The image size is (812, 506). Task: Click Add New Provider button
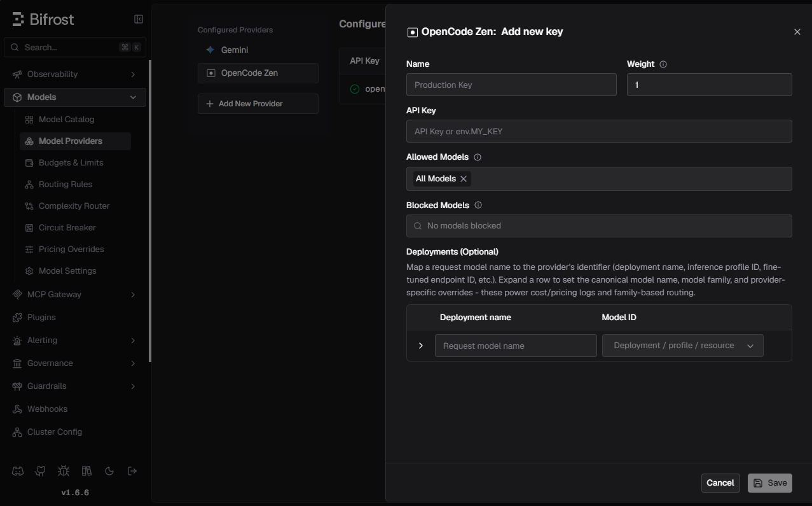(258, 104)
